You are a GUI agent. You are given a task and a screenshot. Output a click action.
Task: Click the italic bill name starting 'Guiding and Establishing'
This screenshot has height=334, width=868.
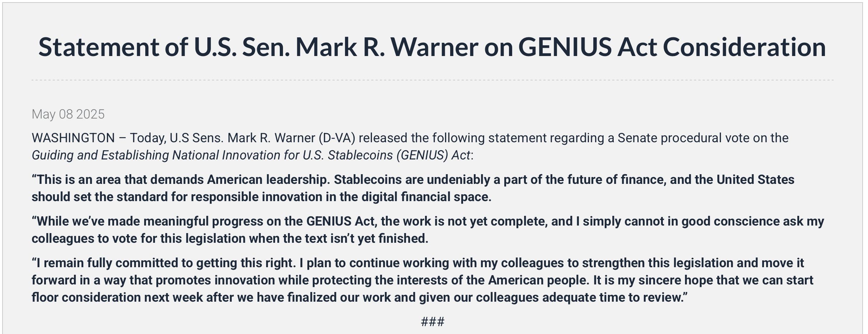251,155
